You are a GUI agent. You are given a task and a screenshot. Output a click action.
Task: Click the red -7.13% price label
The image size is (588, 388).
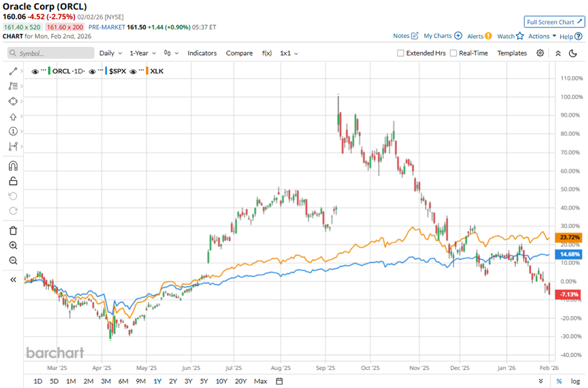[x=569, y=294]
